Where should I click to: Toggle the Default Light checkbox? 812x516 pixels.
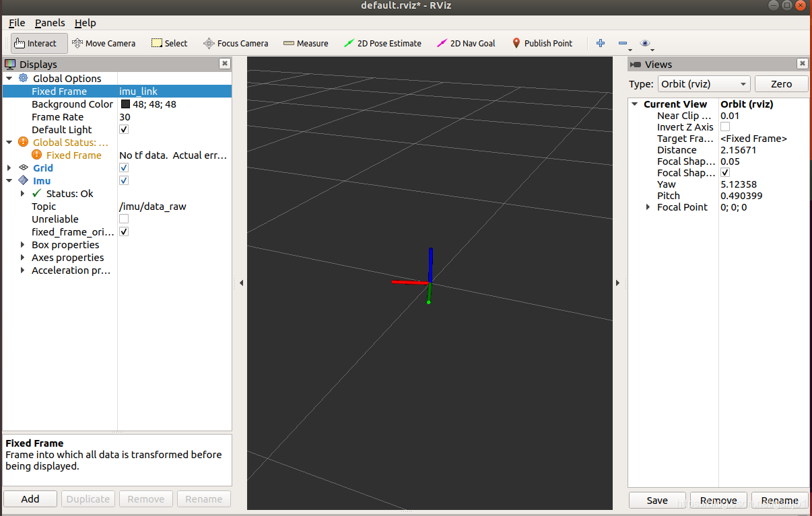coord(124,129)
